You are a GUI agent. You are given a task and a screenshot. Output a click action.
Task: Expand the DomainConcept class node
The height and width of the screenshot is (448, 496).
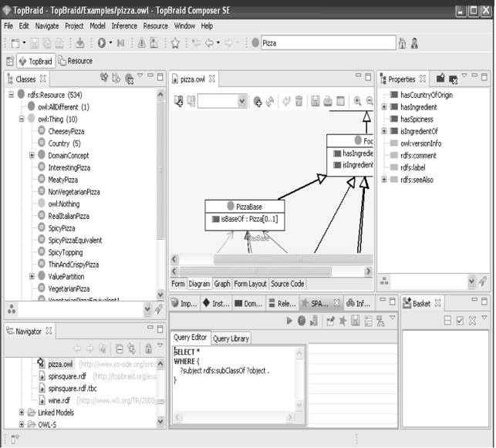tap(32, 155)
